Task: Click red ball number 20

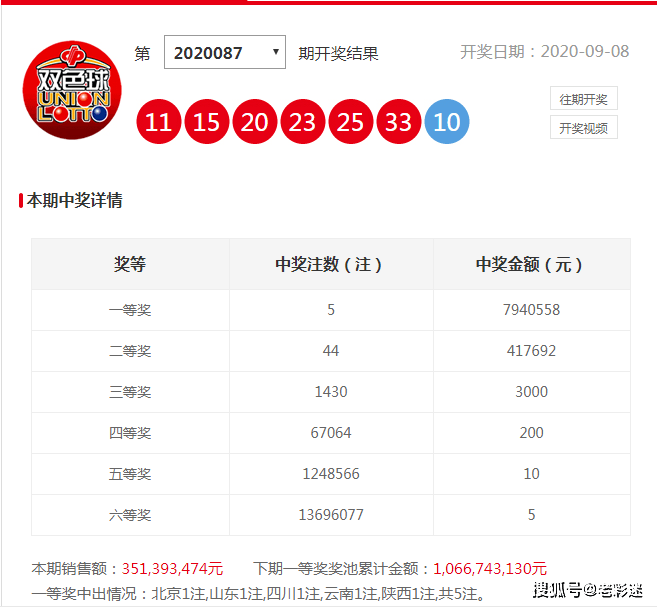Action: 255,121
